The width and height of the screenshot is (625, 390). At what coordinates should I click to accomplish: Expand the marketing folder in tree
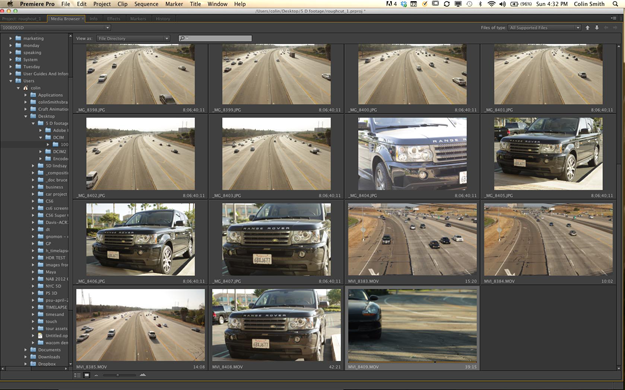pyautogui.click(x=10, y=38)
